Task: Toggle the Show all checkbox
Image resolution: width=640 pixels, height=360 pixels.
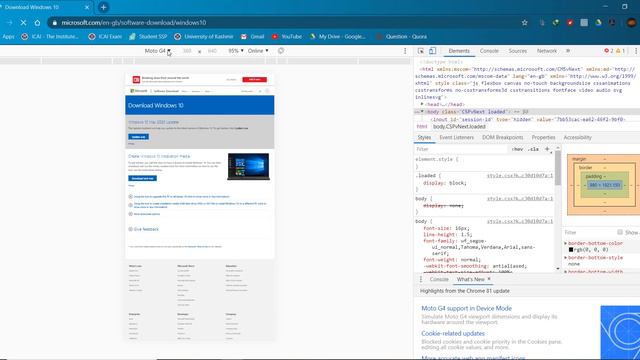Action: 620,232
